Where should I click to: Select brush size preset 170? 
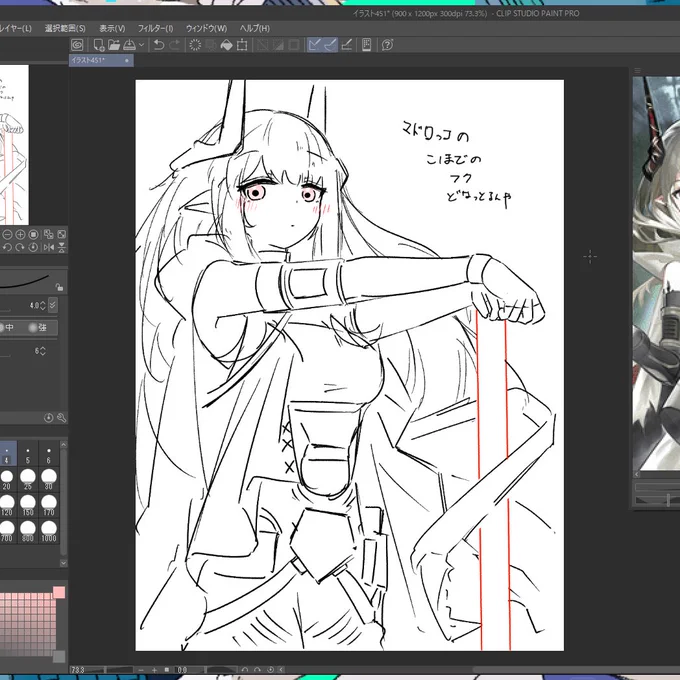(x=49, y=505)
